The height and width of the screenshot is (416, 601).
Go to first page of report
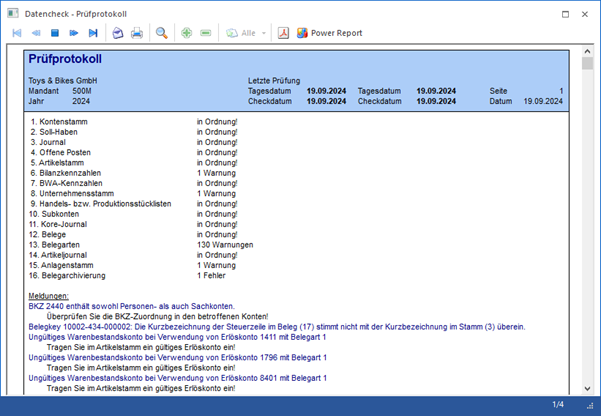[x=17, y=33]
